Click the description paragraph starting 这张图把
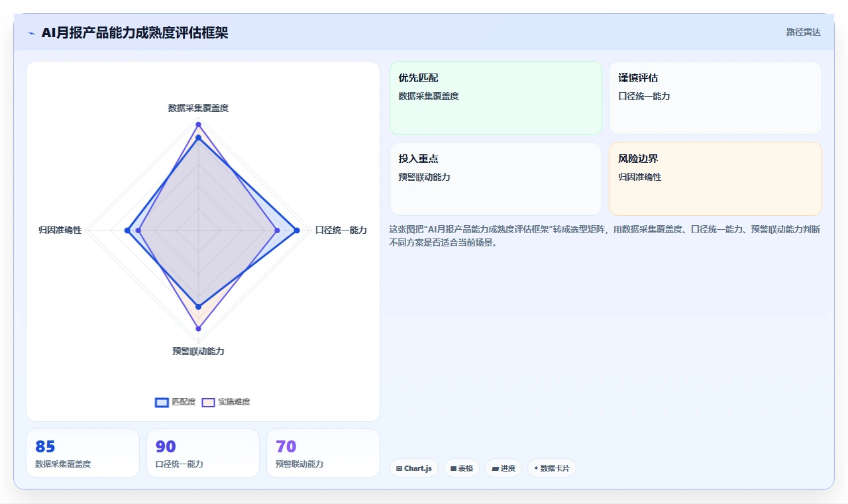This screenshot has width=848, height=504. click(x=605, y=236)
